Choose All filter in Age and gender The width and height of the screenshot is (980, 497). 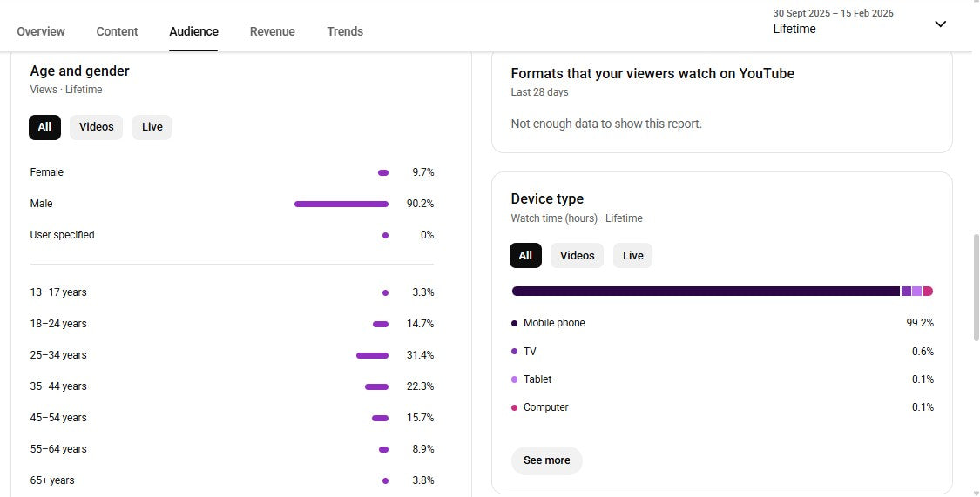click(44, 127)
